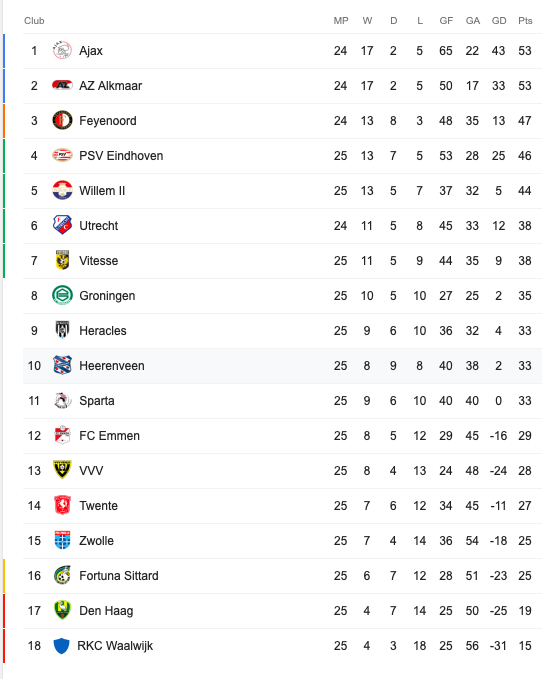The width and height of the screenshot is (542, 679).
Task: Click the AZ Alkmaar logo icon
Action: pyautogui.click(x=62, y=85)
